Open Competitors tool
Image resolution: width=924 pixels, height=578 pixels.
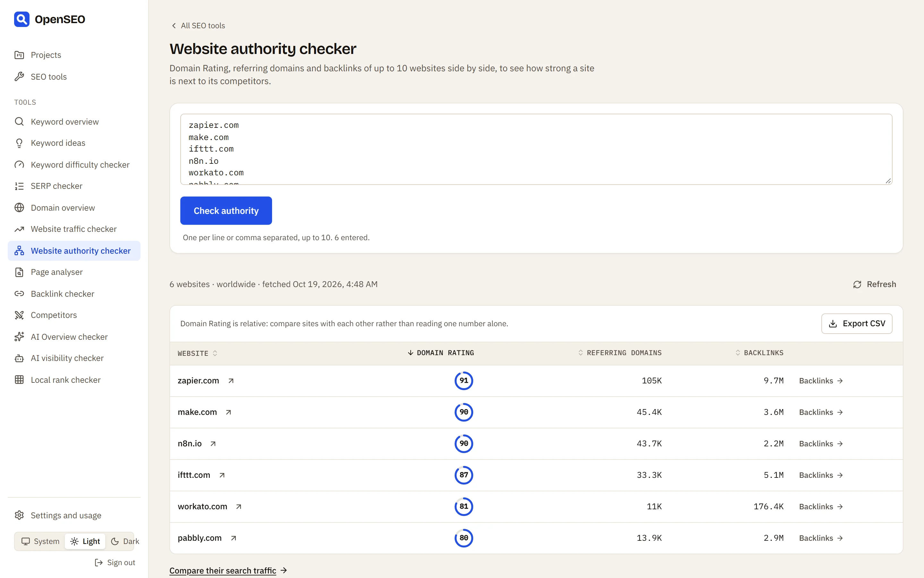(74, 315)
